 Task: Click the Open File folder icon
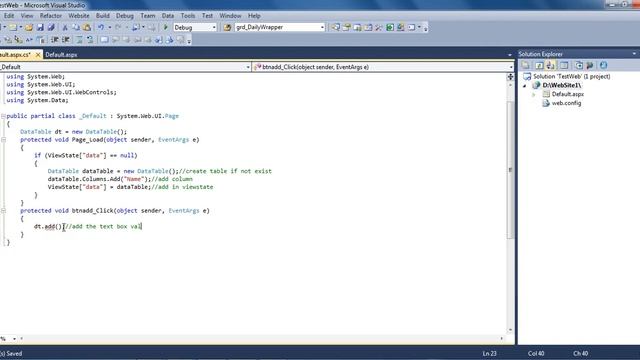(x=29, y=27)
